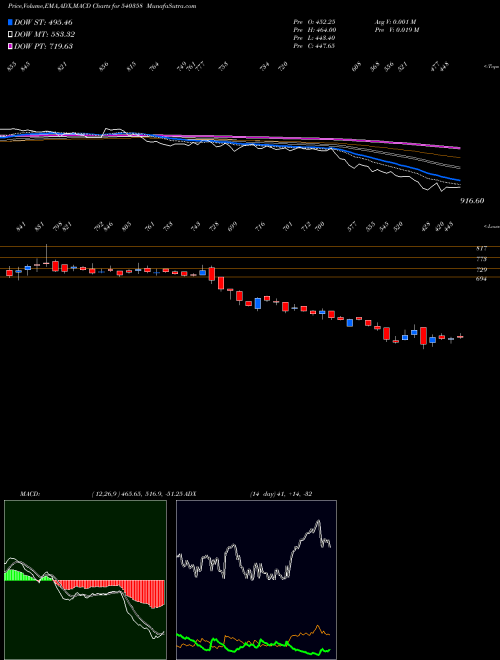Click the 716 label in lows row
Viewport: 500px width, 660px height.
coord(260,226)
